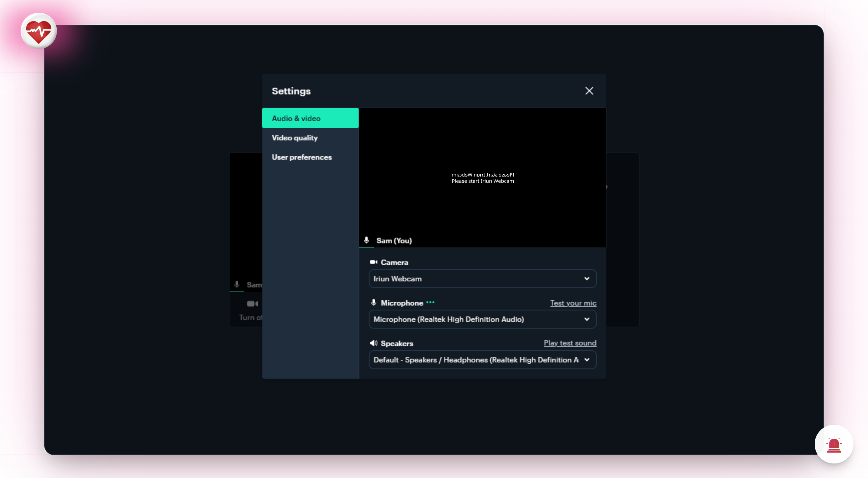
Task: Open the Iriun Webcam camera dropdown
Action: (x=482, y=279)
